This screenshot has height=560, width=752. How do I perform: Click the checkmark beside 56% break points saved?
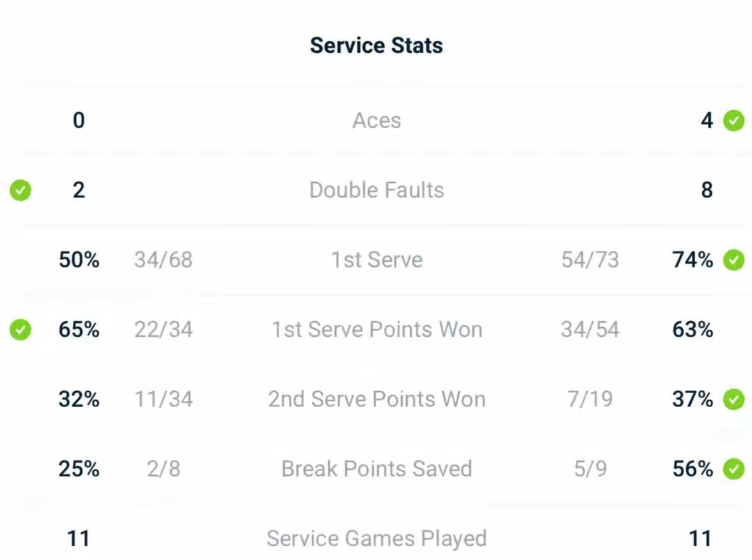[x=733, y=469]
